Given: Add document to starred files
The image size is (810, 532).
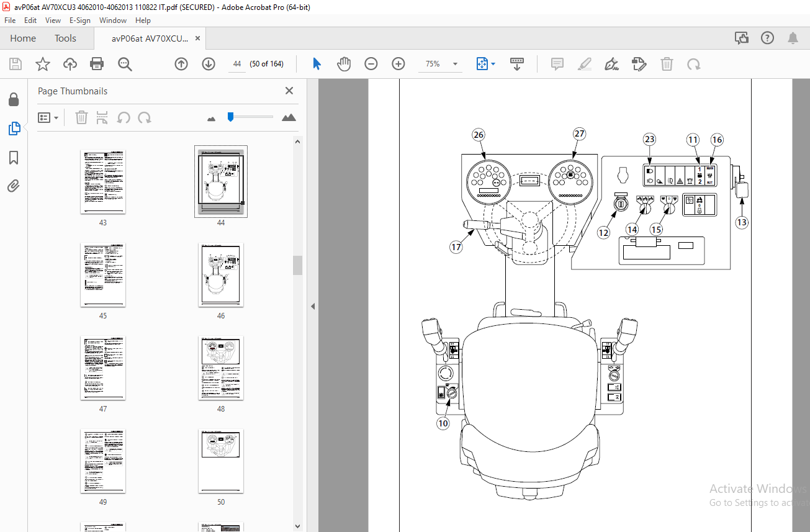Looking at the screenshot, I should pos(43,64).
